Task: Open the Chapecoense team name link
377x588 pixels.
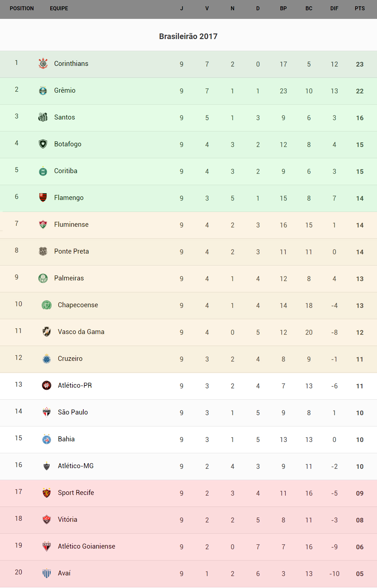Action: pyautogui.click(x=78, y=305)
